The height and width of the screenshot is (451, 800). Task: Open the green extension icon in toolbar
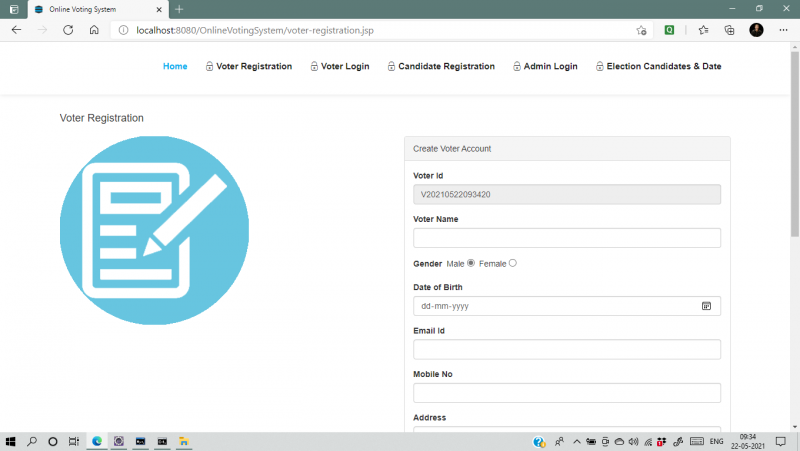pyautogui.click(x=669, y=30)
